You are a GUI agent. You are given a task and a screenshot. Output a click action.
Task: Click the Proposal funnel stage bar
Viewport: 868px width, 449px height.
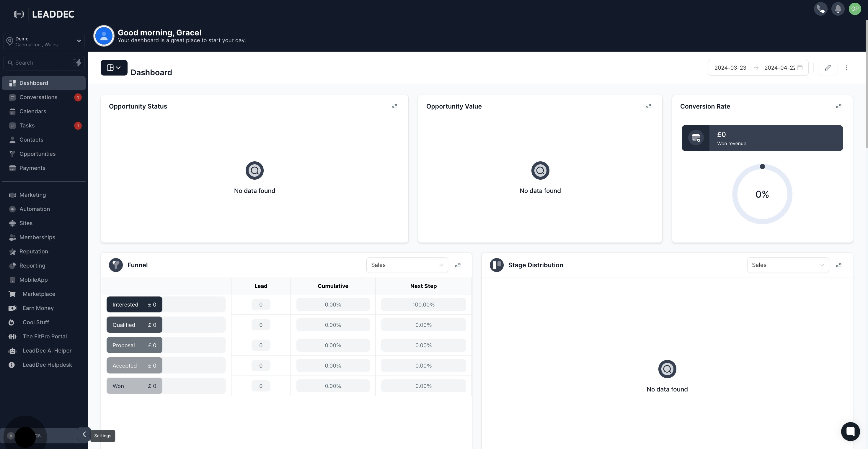click(x=134, y=345)
